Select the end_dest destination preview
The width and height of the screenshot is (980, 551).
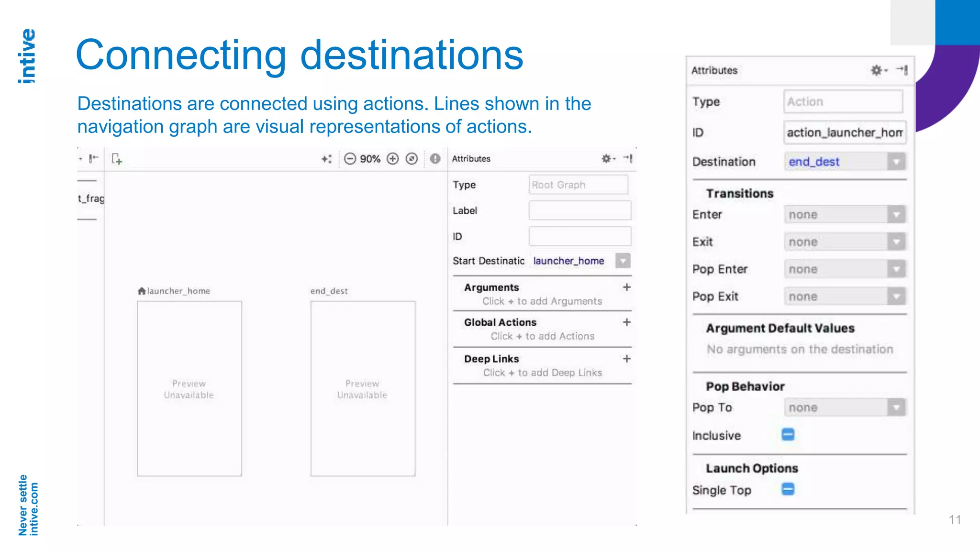pos(363,388)
